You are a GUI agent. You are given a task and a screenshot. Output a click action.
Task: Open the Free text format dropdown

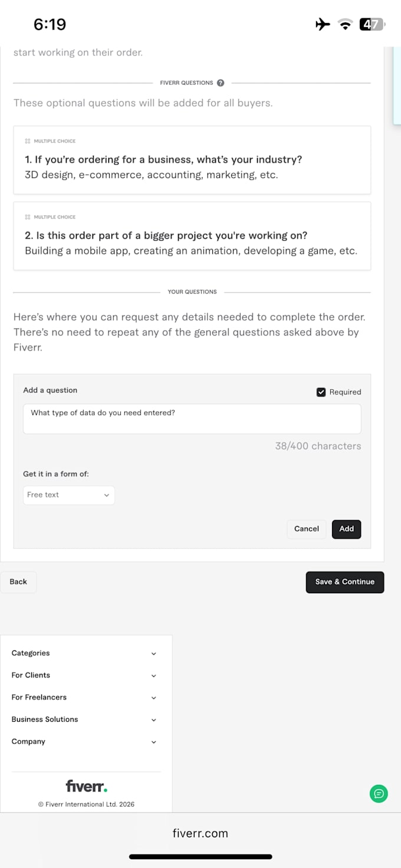(x=69, y=495)
